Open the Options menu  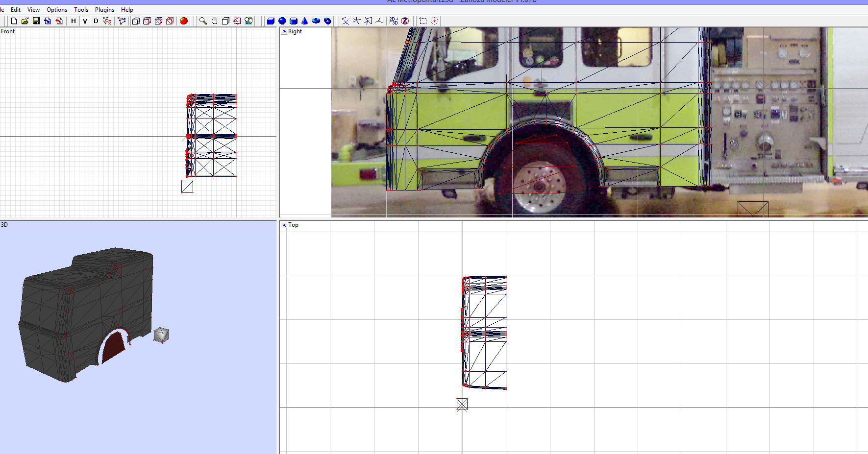(x=56, y=9)
